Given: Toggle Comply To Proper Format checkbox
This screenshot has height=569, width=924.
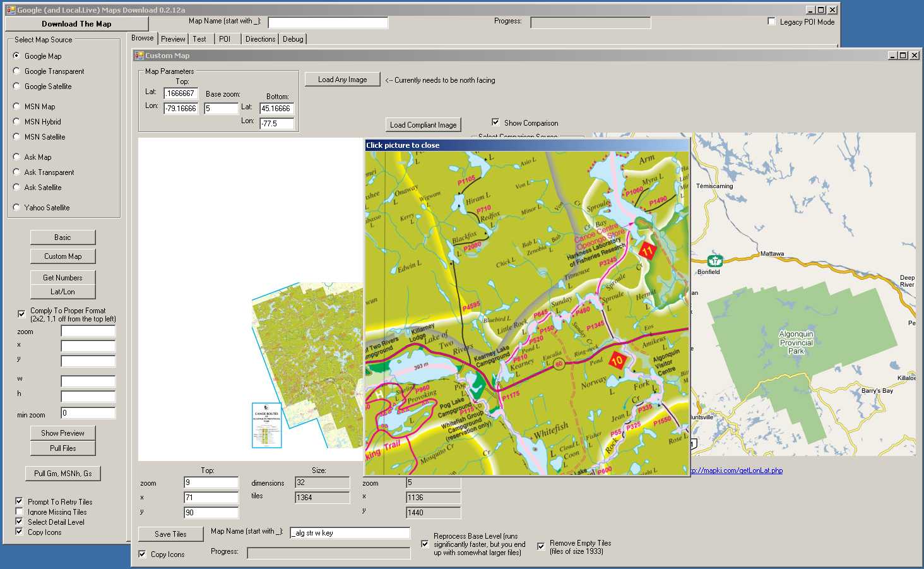Looking at the screenshot, I should (21, 314).
